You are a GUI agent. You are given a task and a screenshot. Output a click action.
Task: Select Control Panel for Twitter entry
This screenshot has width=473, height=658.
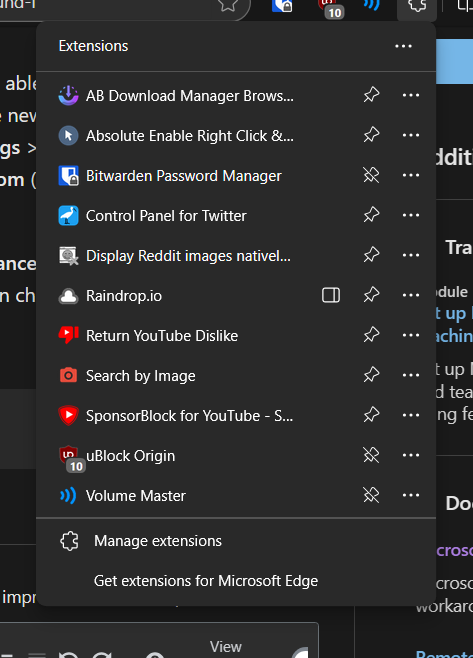click(166, 216)
